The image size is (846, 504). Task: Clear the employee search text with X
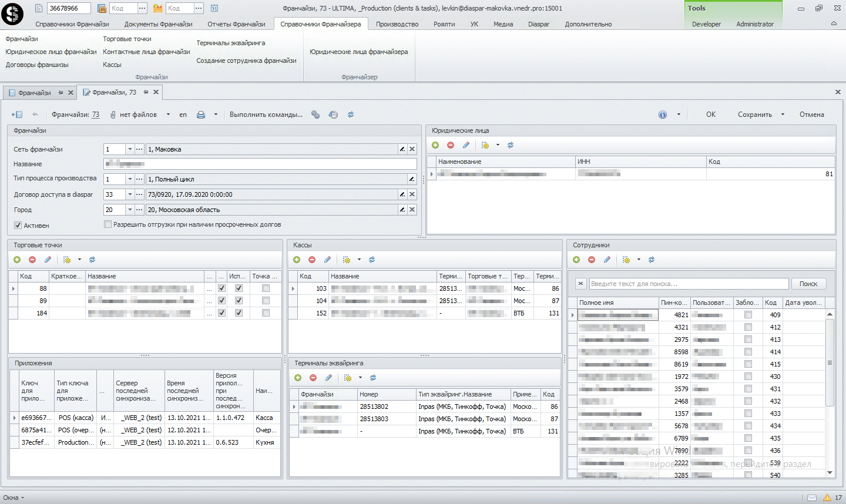[x=580, y=284]
